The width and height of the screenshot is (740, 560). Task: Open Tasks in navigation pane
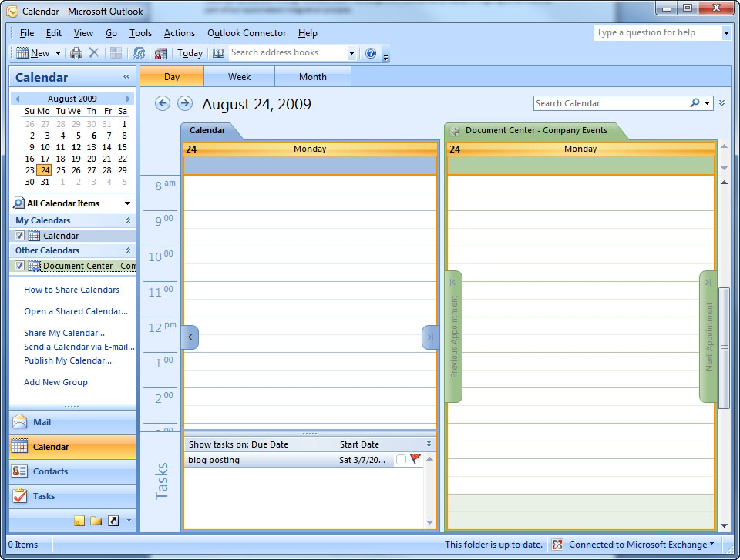tap(72, 496)
